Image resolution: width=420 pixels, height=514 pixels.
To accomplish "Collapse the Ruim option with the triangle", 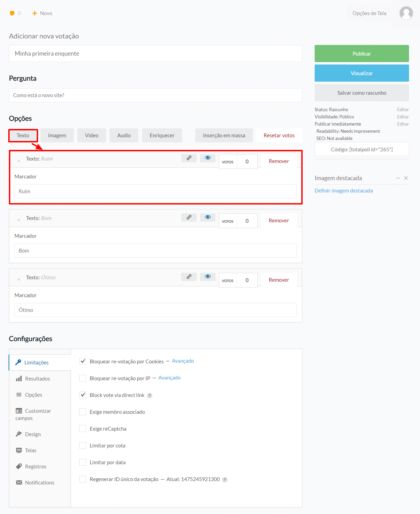I will (19, 160).
